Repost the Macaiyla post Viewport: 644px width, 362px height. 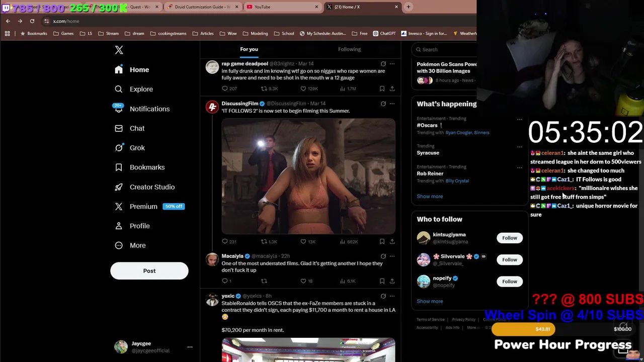click(x=264, y=281)
